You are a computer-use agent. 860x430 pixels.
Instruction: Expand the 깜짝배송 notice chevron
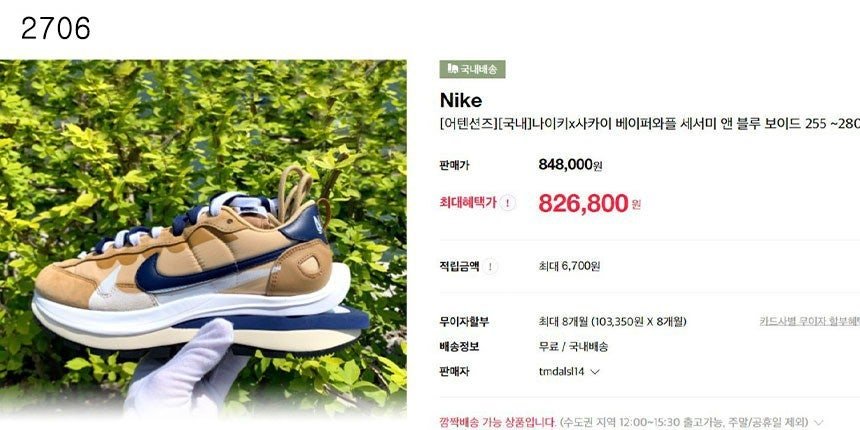pyautogui.click(x=819, y=422)
